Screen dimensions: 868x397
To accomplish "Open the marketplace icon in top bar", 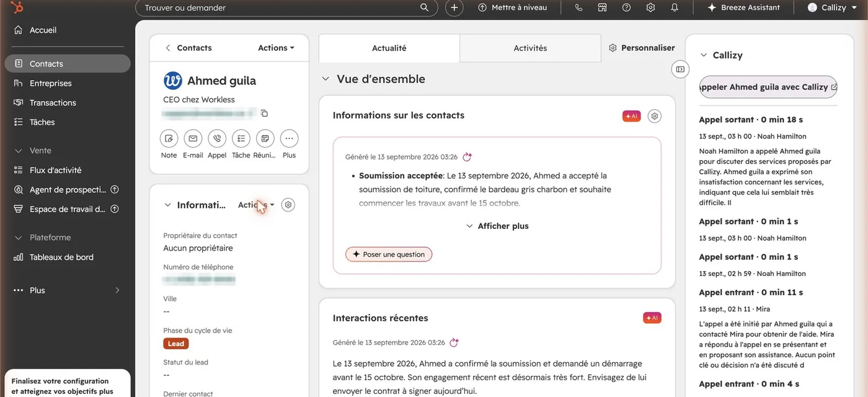I will 602,7.
